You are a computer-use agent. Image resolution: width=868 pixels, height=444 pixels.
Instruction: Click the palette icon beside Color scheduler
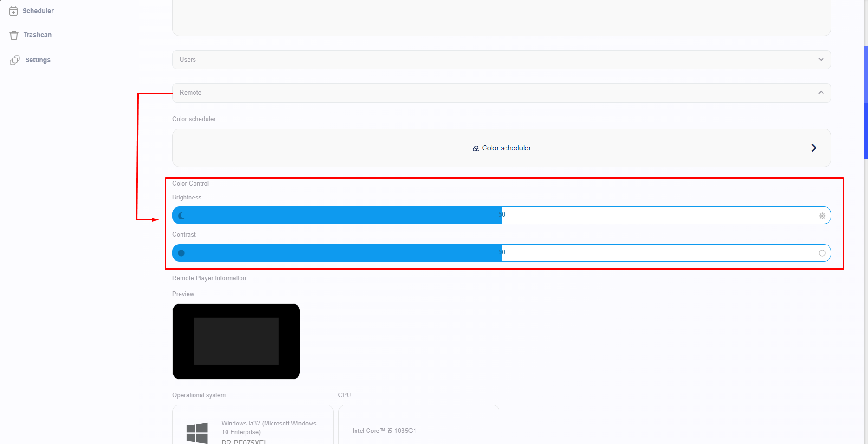(x=476, y=148)
